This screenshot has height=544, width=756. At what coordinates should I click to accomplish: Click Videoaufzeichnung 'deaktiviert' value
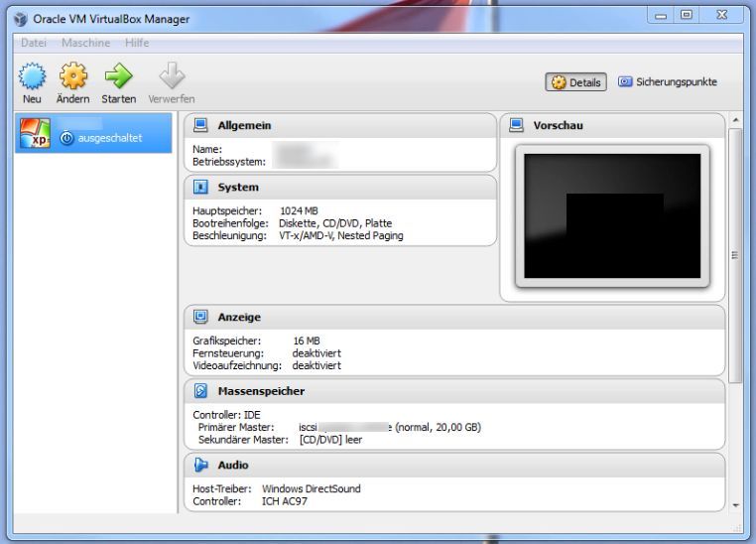[x=316, y=365]
